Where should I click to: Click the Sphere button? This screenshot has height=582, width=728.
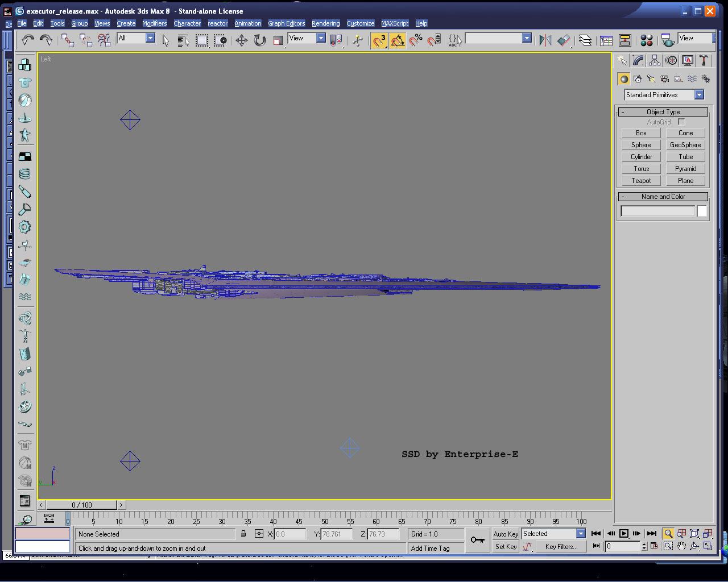641,145
